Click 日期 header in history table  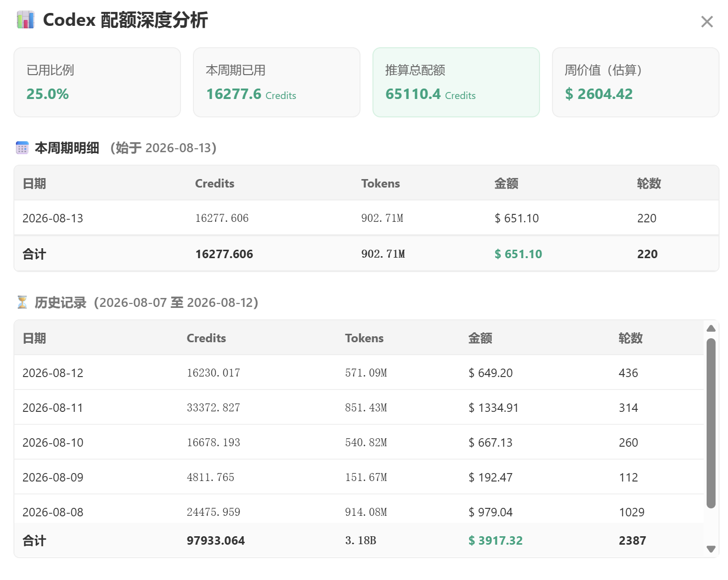point(34,338)
